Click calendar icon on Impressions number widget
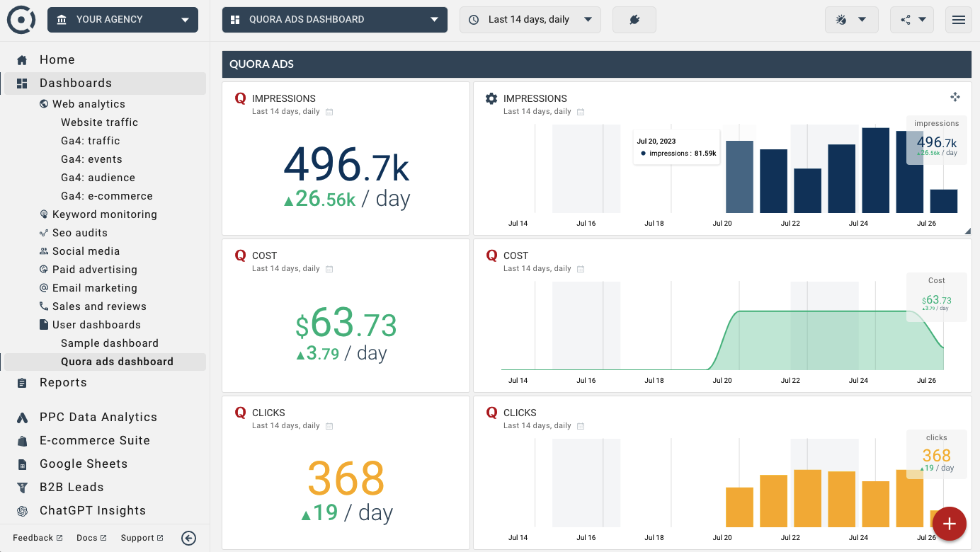 (329, 112)
